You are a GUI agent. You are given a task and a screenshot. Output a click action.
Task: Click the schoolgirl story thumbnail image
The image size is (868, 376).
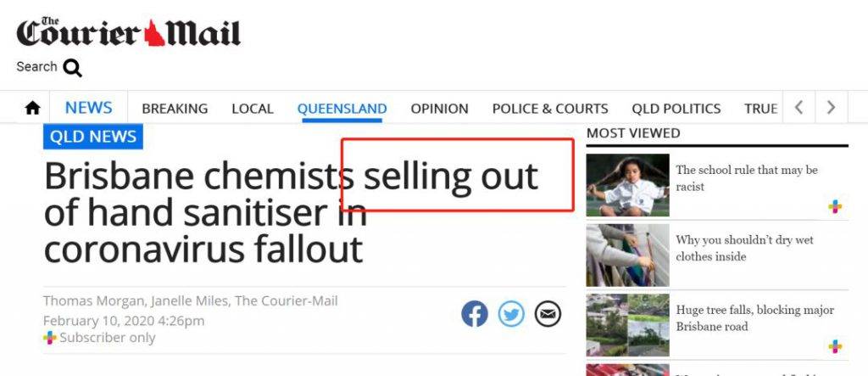(628, 185)
